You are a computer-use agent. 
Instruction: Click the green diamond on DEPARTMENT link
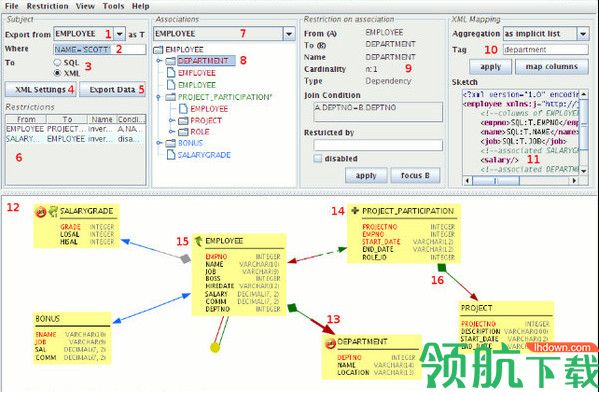(x=292, y=307)
